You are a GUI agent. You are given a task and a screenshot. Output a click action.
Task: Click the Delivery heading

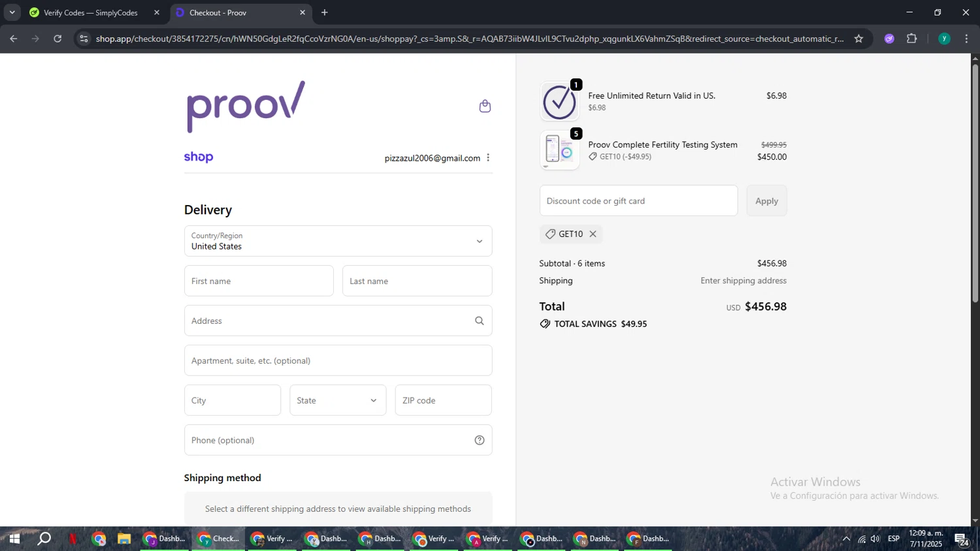[208, 210]
